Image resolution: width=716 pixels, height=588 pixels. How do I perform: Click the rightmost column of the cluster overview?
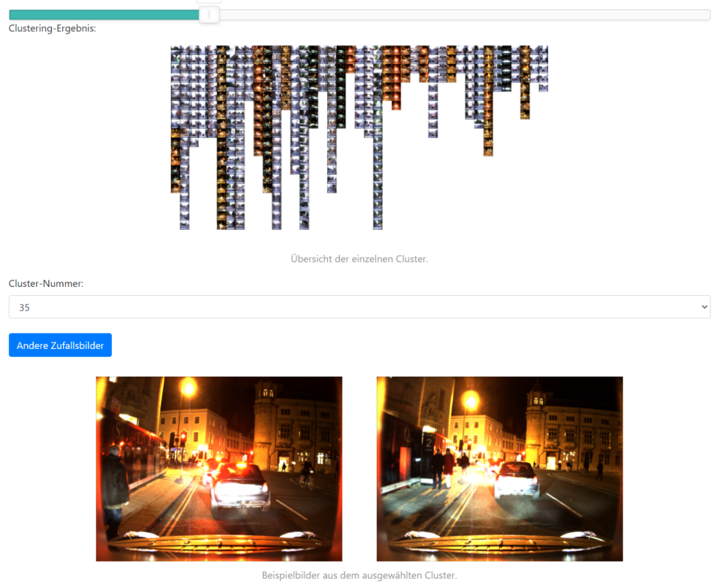[543, 68]
